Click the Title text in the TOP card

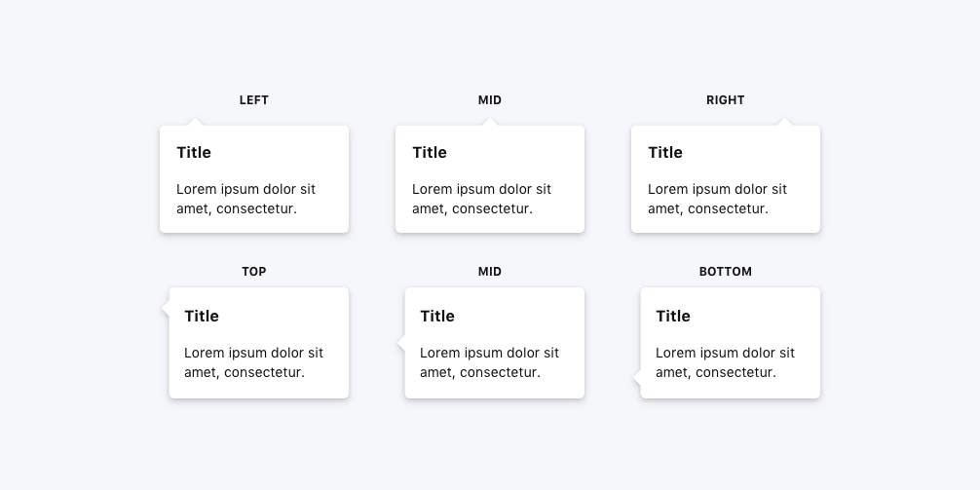[202, 316]
